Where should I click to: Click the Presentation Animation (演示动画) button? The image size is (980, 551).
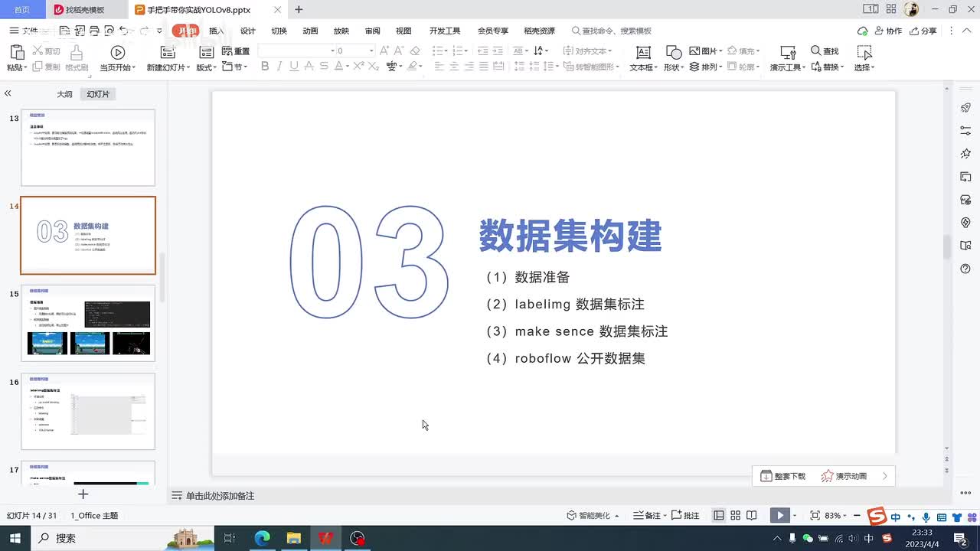tap(844, 476)
